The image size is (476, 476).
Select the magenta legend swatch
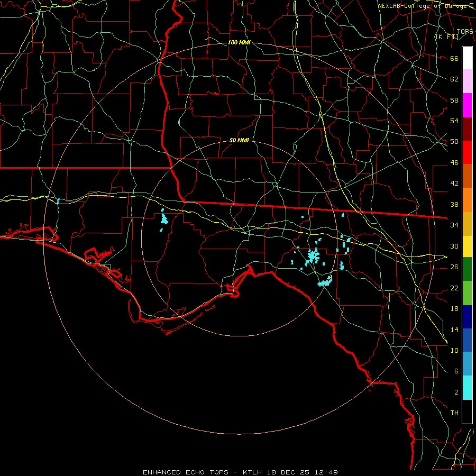[x=467, y=105]
